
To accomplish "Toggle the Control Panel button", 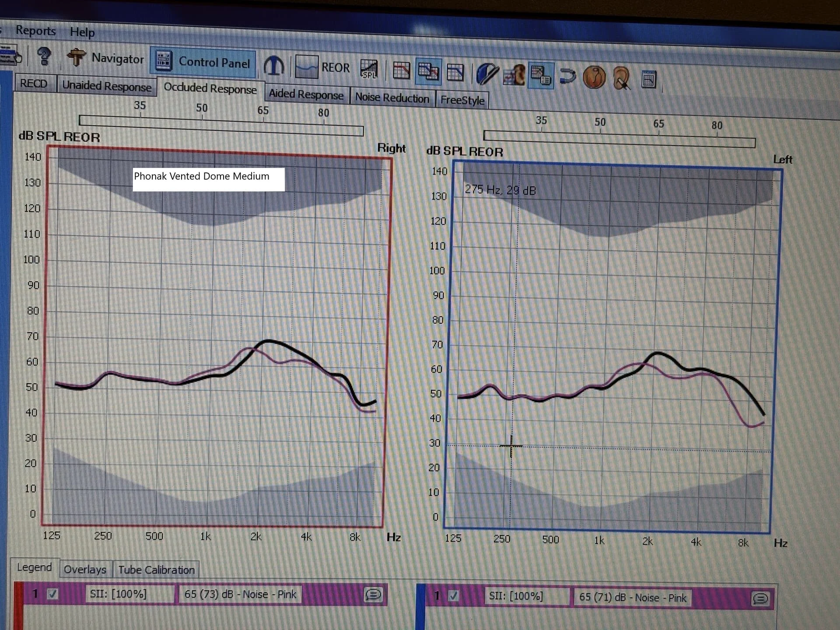I will tap(202, 61).
